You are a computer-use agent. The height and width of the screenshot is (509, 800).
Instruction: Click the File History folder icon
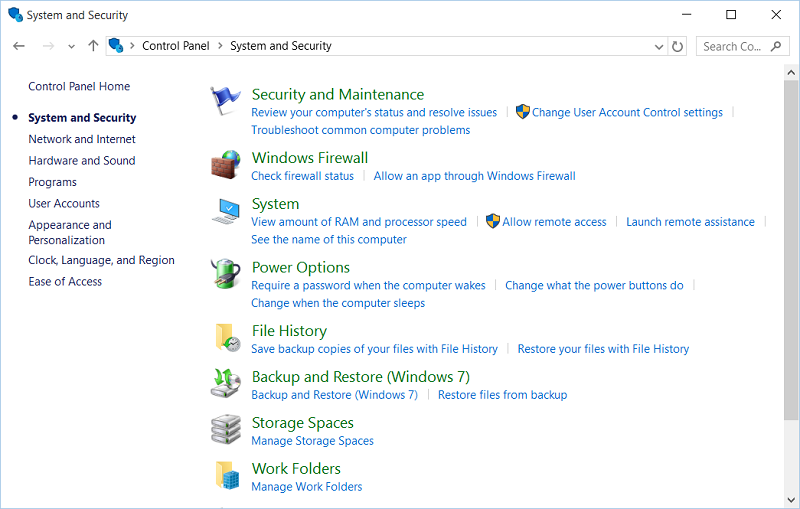(x=226, y=338)
